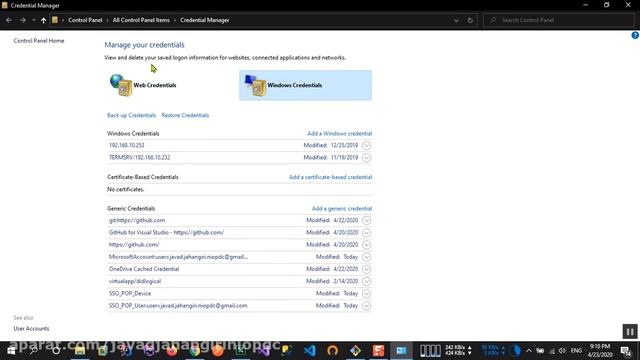This screenshot has width=640, height=360.
Task: Select the 192.168.10.253 credential name
Action: [127, 145]
